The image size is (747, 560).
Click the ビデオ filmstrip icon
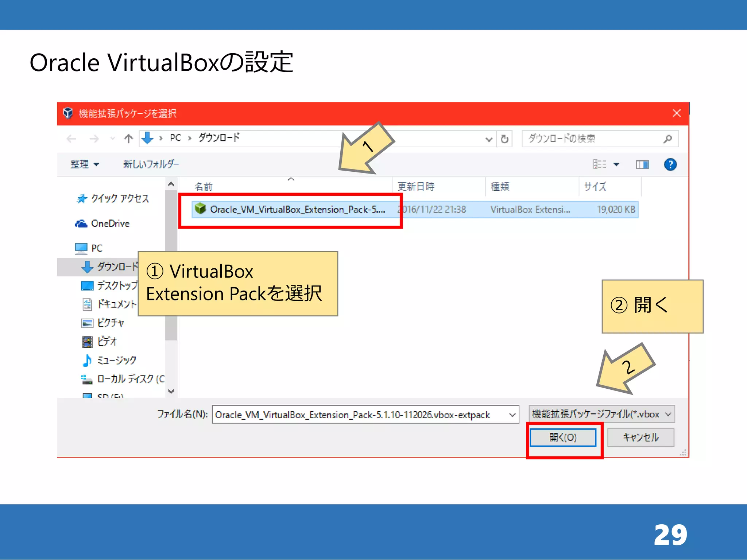(87, 342)
